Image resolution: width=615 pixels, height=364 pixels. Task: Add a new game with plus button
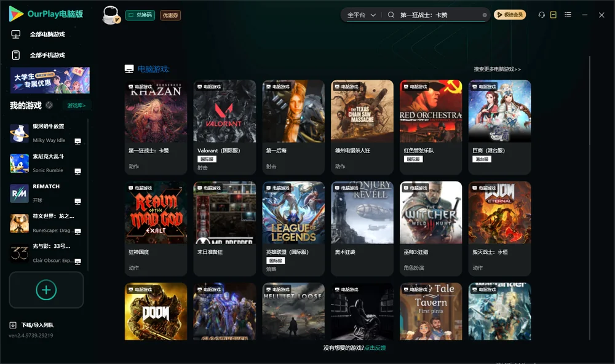(46, 290)
